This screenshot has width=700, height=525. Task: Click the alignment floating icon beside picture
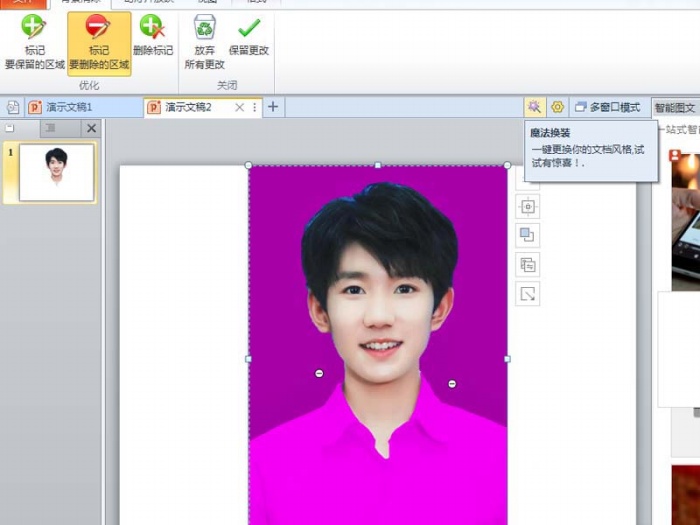point(527,207)
